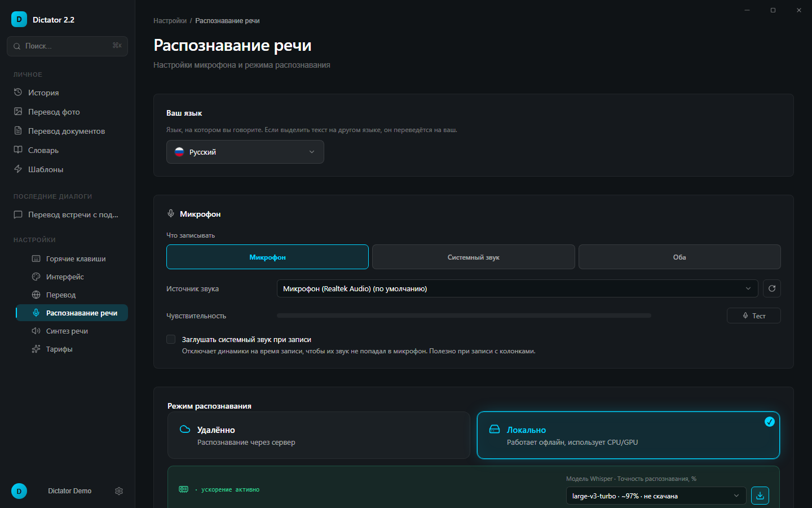
Task: Click the document translation file icon
Action: click(18, 130)
